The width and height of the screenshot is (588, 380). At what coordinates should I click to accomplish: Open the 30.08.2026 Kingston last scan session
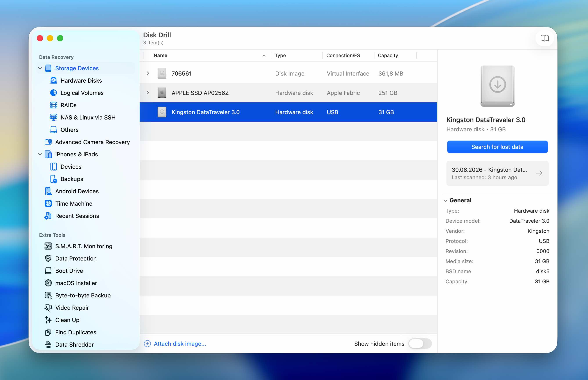click(497, 173)
